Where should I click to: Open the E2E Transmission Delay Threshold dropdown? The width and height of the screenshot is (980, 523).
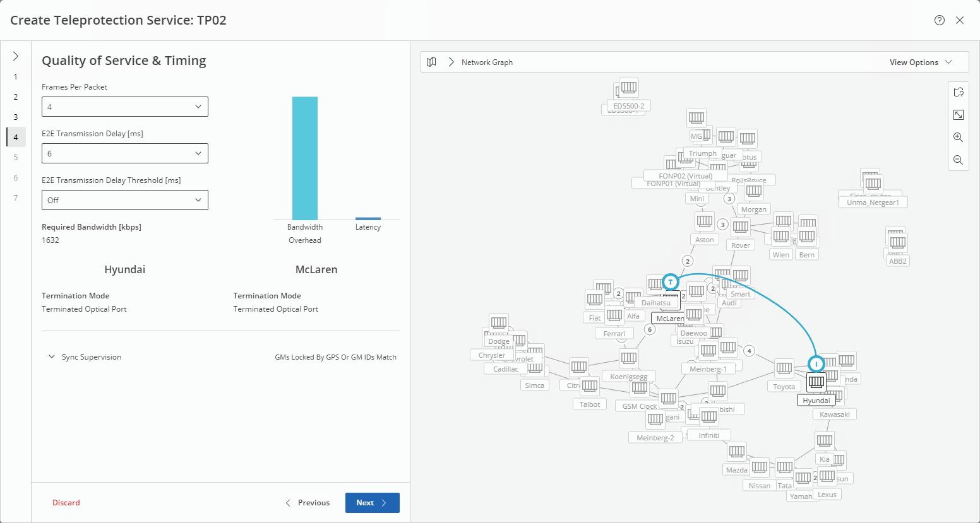pyautogui.click(x=125, y=200)
